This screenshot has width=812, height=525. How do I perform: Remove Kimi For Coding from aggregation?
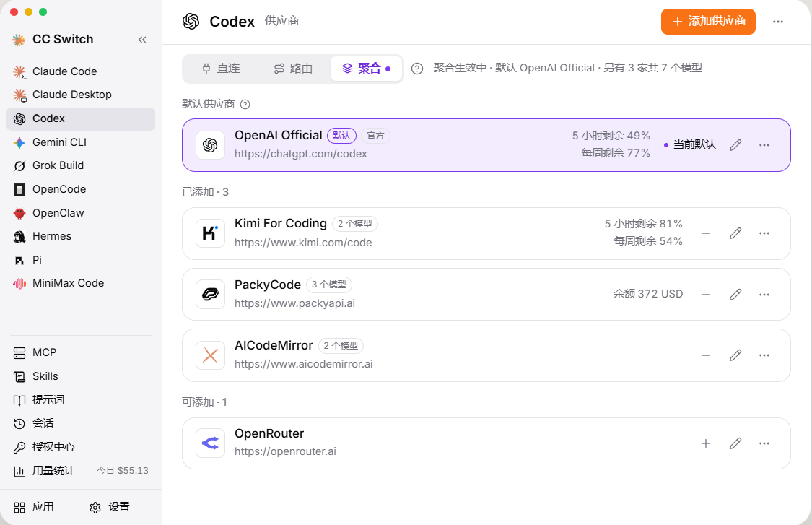coord(706,233)
